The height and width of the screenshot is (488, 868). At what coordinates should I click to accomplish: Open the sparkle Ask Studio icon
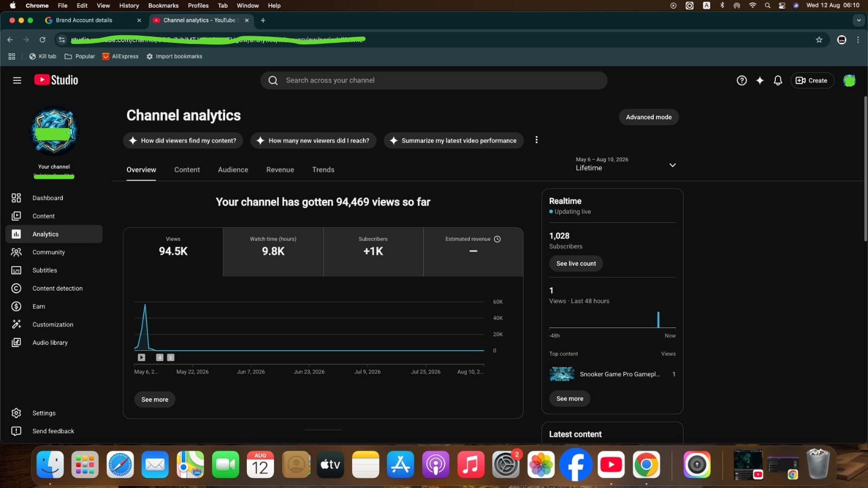click(759, 80)
